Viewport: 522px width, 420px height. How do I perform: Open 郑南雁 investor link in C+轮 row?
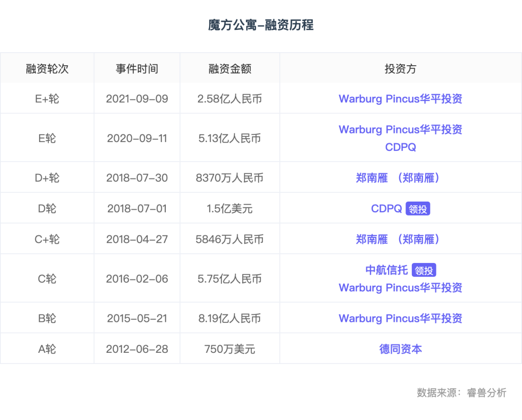coord(397,239)
